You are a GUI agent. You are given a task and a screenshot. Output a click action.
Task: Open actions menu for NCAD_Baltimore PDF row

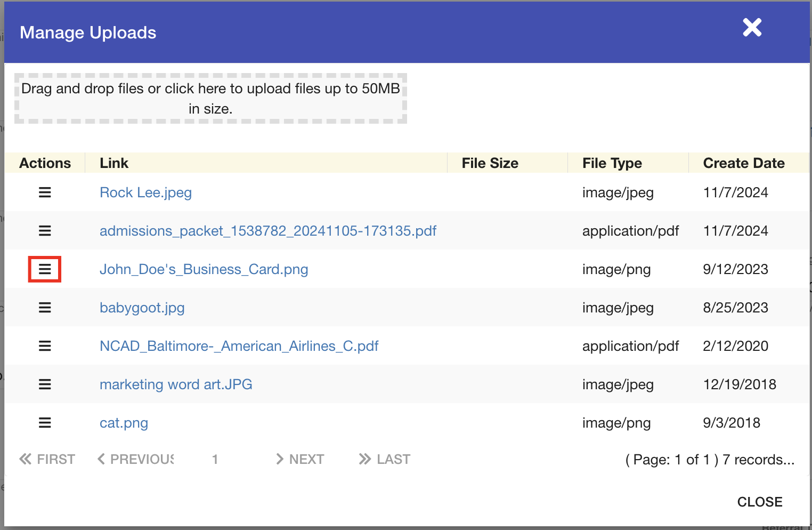pos(45,346)
